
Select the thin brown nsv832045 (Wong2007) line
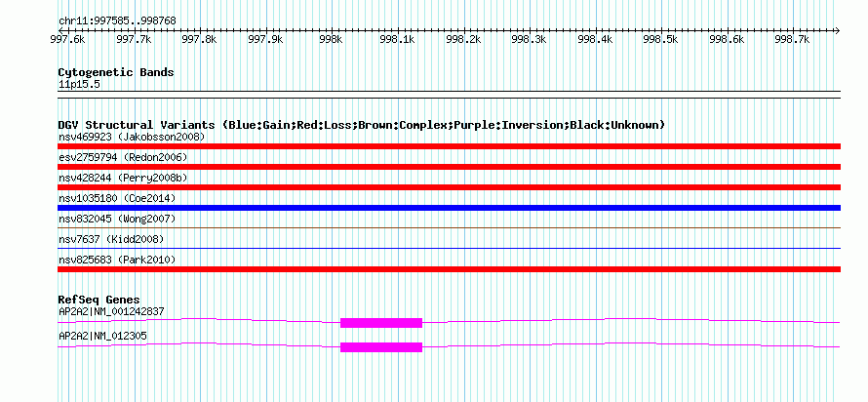click(449, 227)
